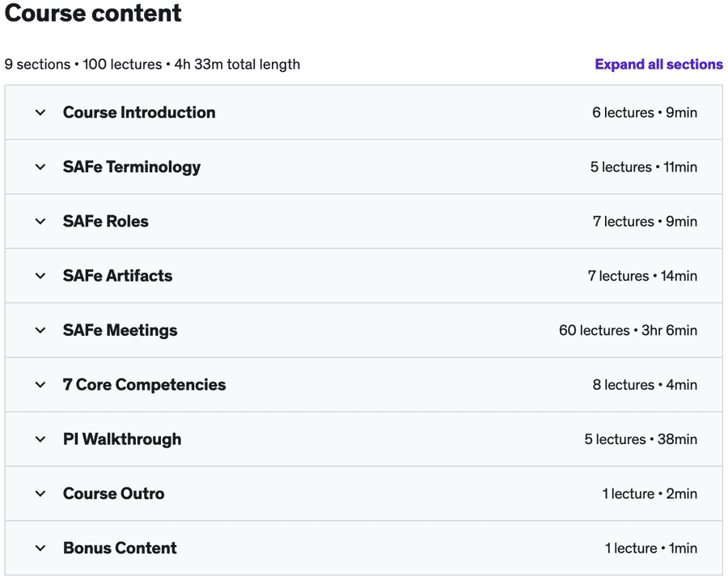The height and width of the screenshot is (580, 728).
Task: Expand the SAFe Terminology section chevron
Action: (40, 167)
